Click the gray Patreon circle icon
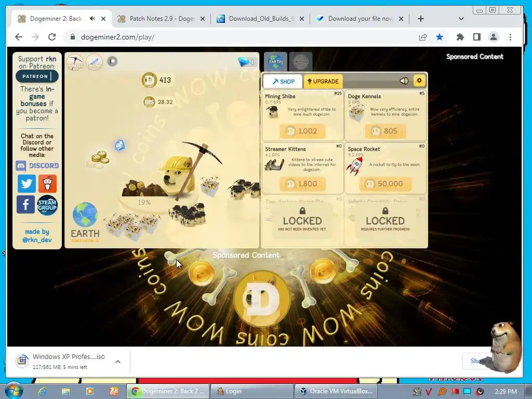The width and height of the screenshot is (532, 399). (x=112, y=61)
